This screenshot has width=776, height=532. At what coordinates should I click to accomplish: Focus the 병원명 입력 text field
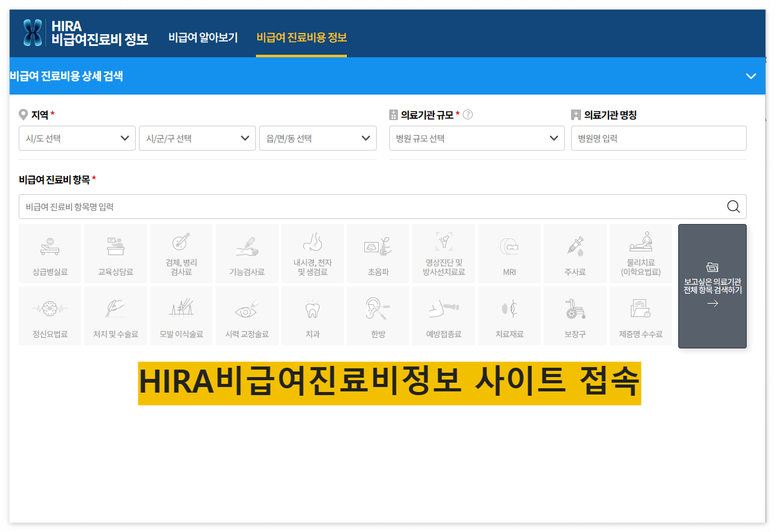[x=659, y=138]
